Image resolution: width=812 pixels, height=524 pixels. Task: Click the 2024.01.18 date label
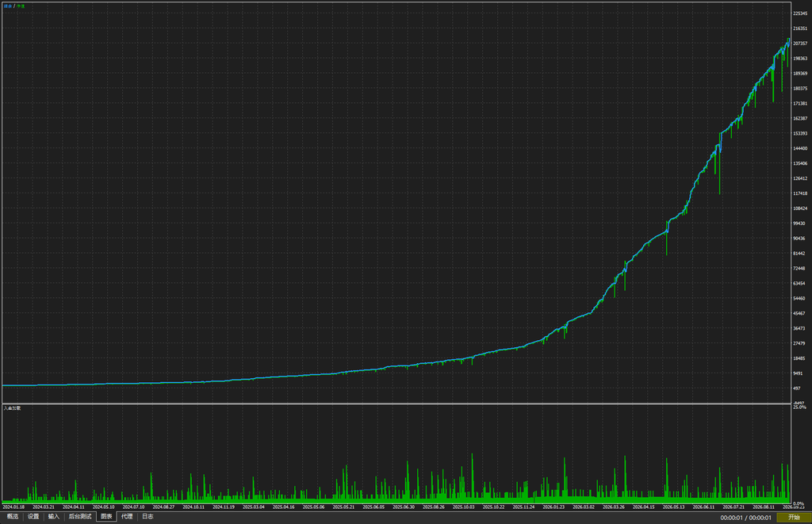click(x=13, y=507)
